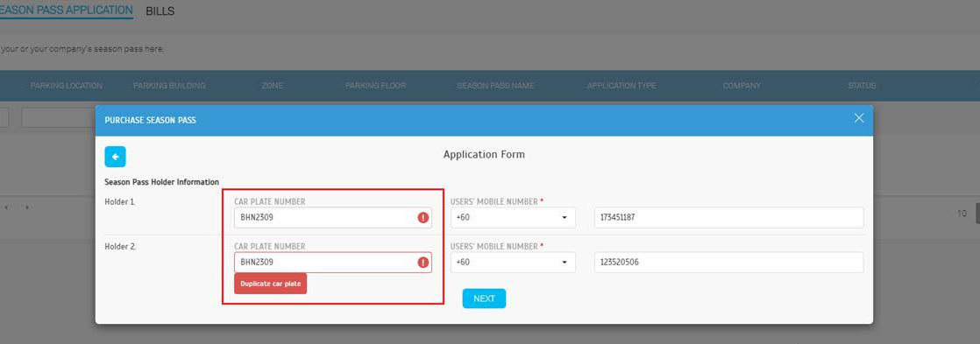Sort by SEASON PASS NAME column
The image size is (980, 344).
495,86
